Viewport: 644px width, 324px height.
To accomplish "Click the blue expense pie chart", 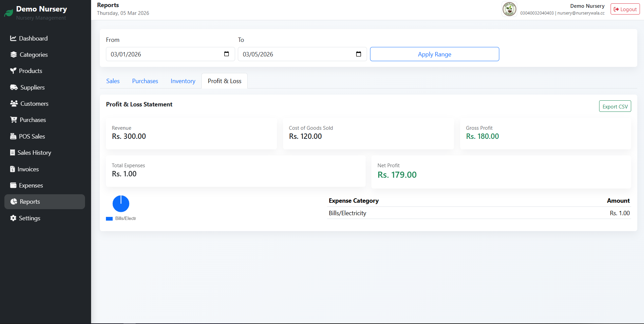I will [x=121, y=204].
